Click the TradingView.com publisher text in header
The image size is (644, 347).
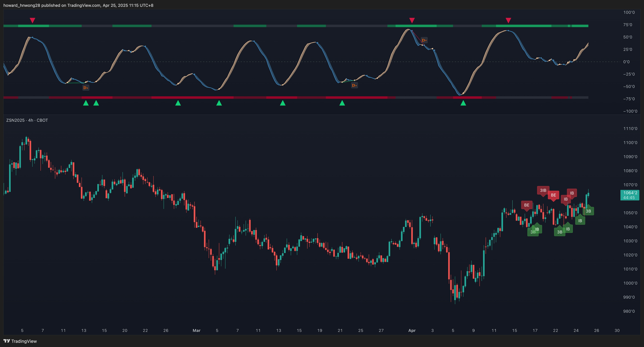point(84,5)
